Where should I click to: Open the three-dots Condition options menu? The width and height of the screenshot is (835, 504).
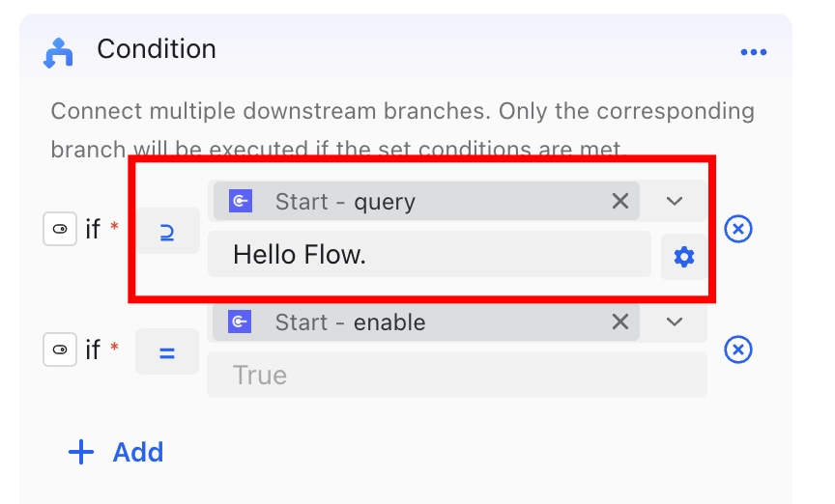[754, 52]
